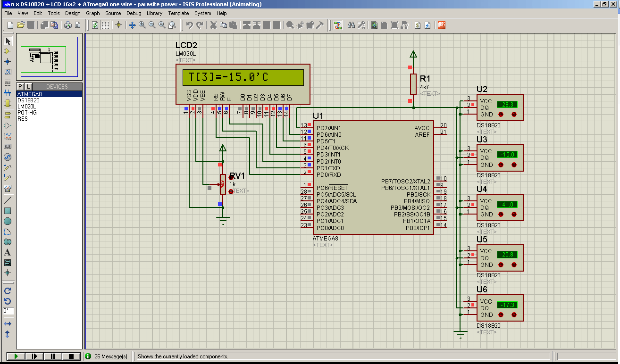Image resolution: width=620 pixels, height=364 pixels.
Task: Click the L library button
Action: click(28, 87)
